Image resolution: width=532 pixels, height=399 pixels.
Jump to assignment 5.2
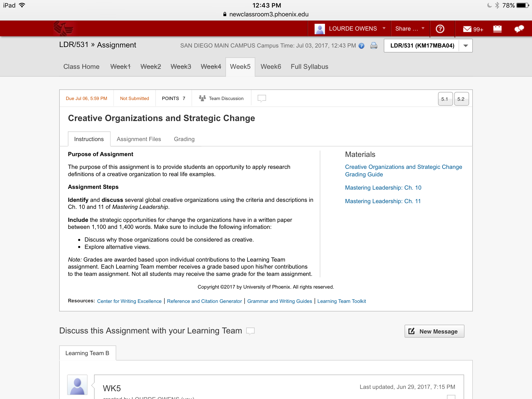coord(461,99)
